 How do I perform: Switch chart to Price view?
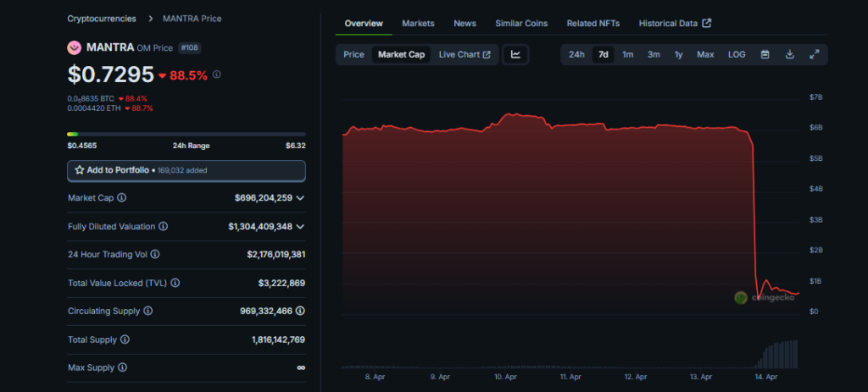pos(353,55)
